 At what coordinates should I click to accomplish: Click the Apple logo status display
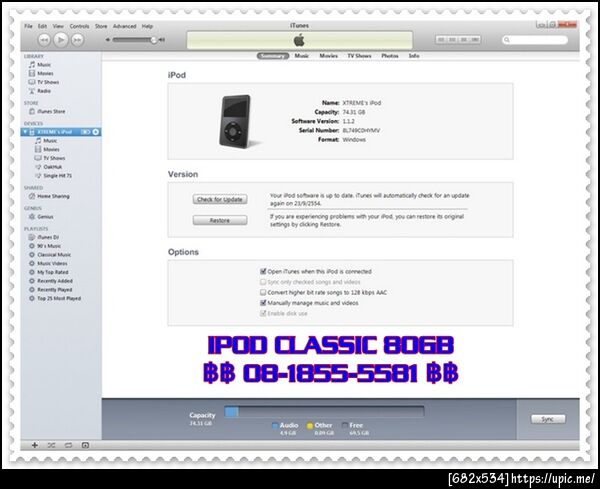pyautogui.click(x=299, y=40)
